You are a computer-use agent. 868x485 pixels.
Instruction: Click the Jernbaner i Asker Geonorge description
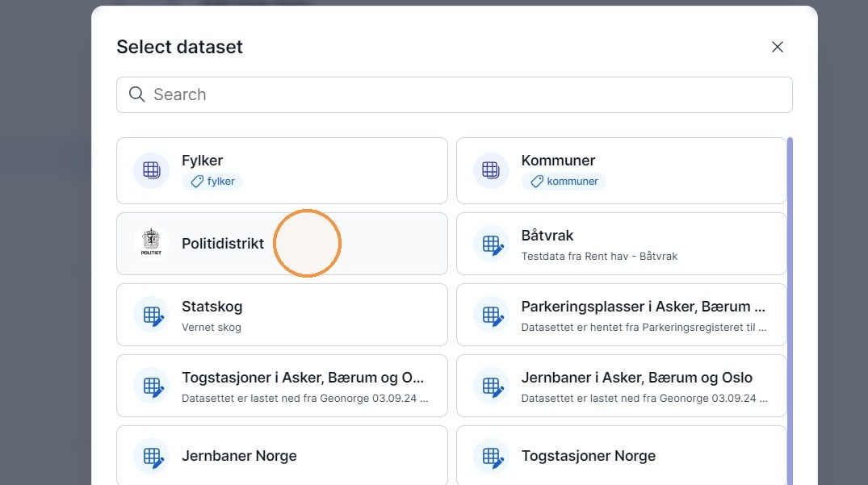pyautogui.click(x=644, y=398)
